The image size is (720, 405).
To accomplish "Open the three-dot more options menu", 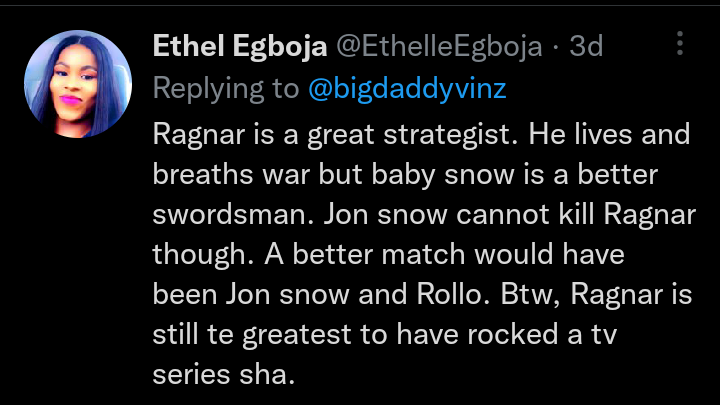I will [x=681, y=43].
